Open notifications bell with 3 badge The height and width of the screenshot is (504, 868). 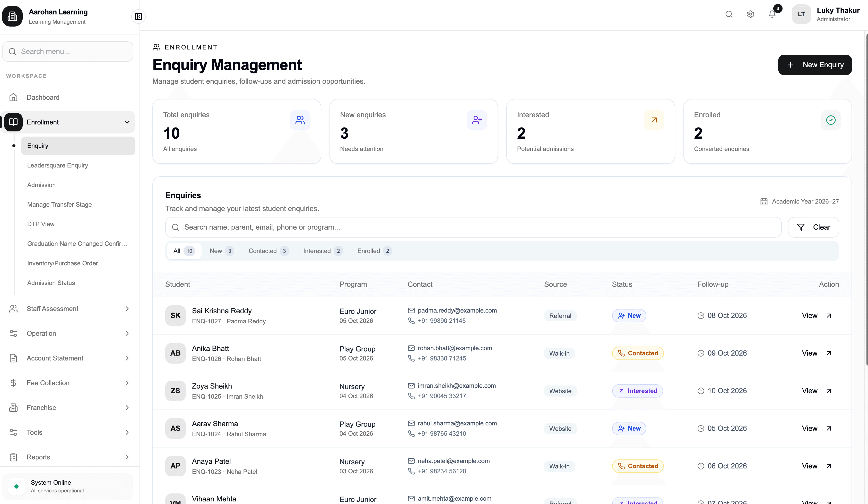click(x=772, y=14)
